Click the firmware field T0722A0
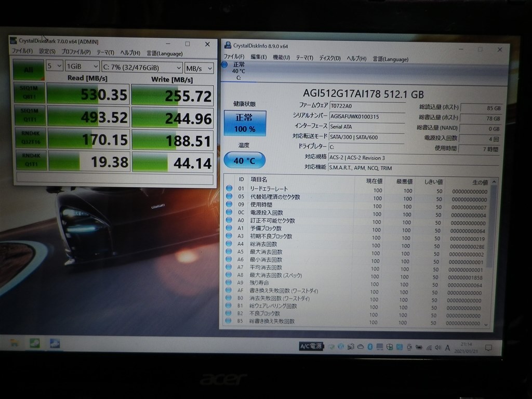The image size is (532, 399). tap(367, 106)
